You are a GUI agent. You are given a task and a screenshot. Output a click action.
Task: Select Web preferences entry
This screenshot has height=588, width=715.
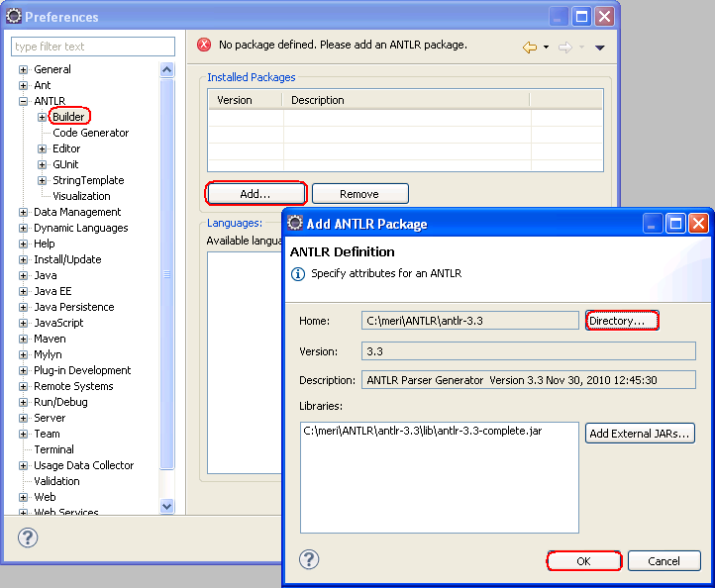click(45, 497)
